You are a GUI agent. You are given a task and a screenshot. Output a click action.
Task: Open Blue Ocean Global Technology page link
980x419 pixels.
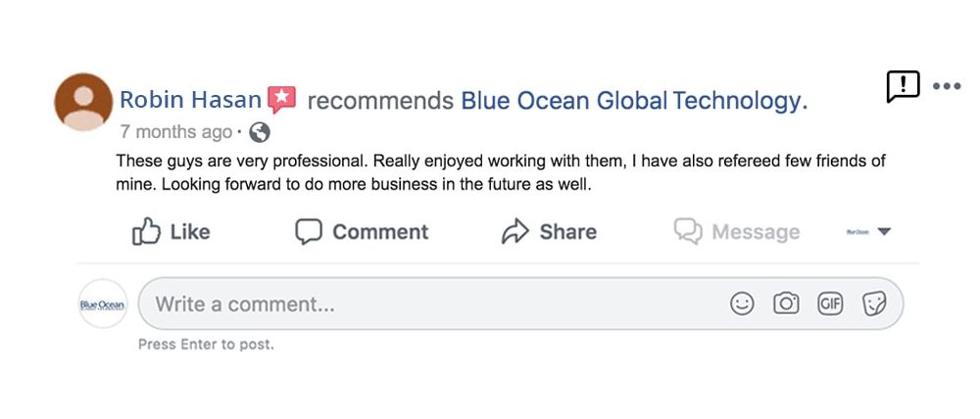coord(634,100)
